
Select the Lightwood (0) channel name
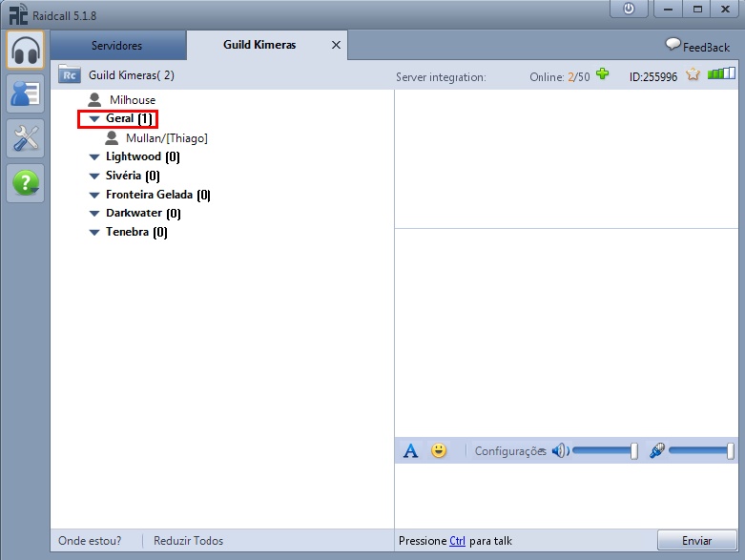coord(142,156)
